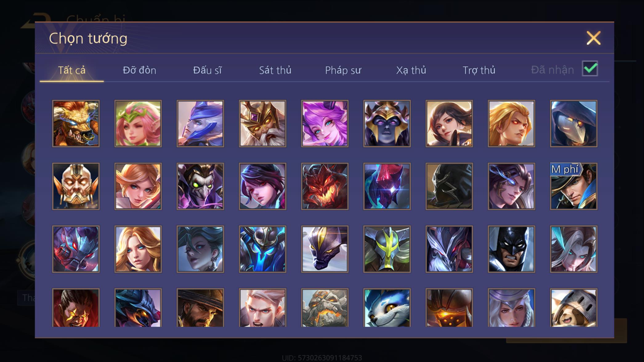Filter by Xạ thủ role
The height and width of the screenshot is (362, 644).
pos(411,70)
